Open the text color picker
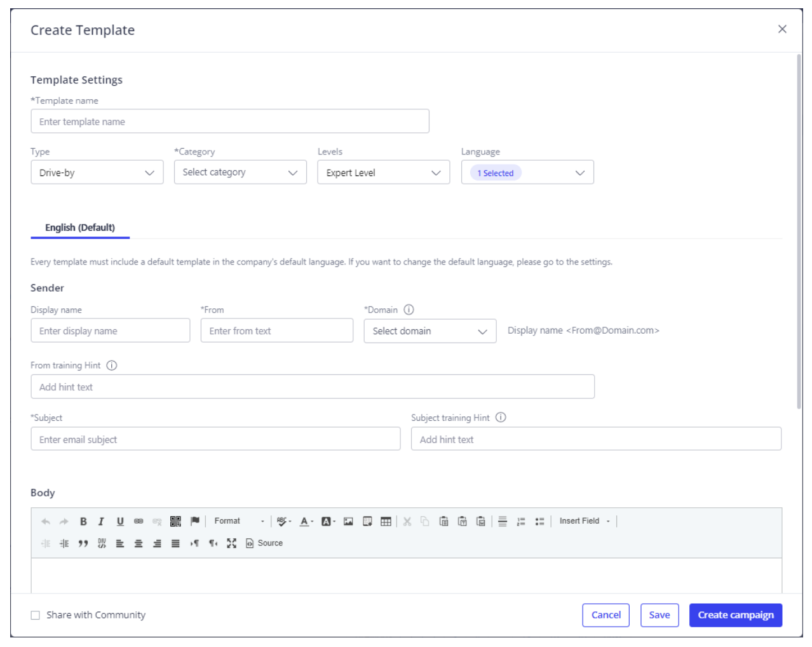 (306, 521)
